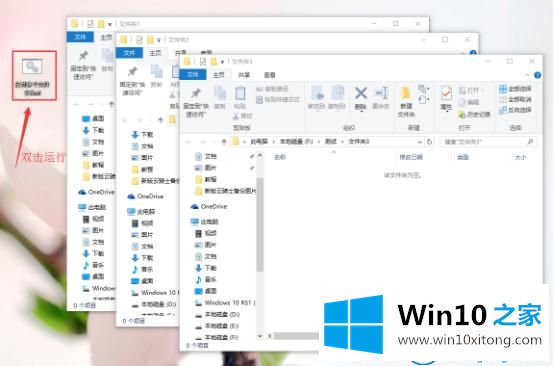Viewport: 554px width, 366px height.
Task: Click 复制到 in front window ribbon
Action: 337,98
